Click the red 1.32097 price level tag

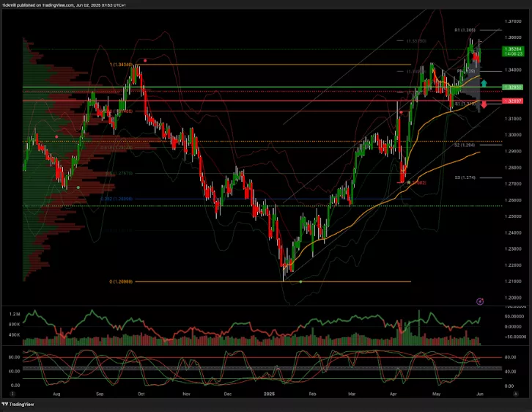click(x=511, y=100)
